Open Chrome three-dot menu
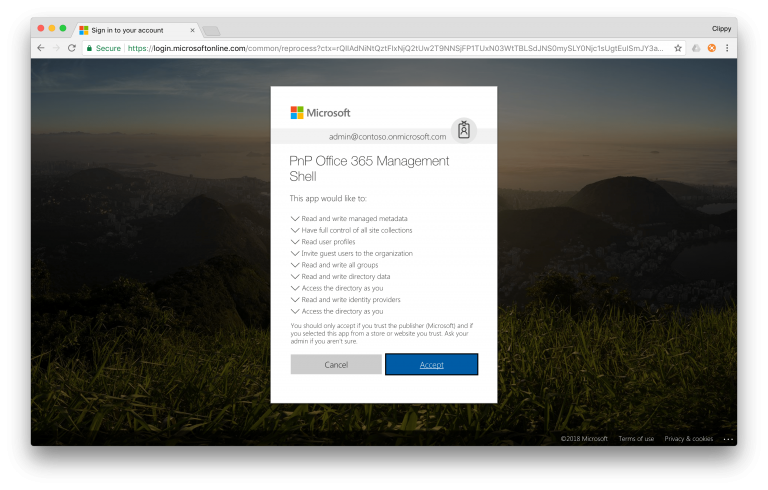The image size is (768, 490). (x=727, y=48)
